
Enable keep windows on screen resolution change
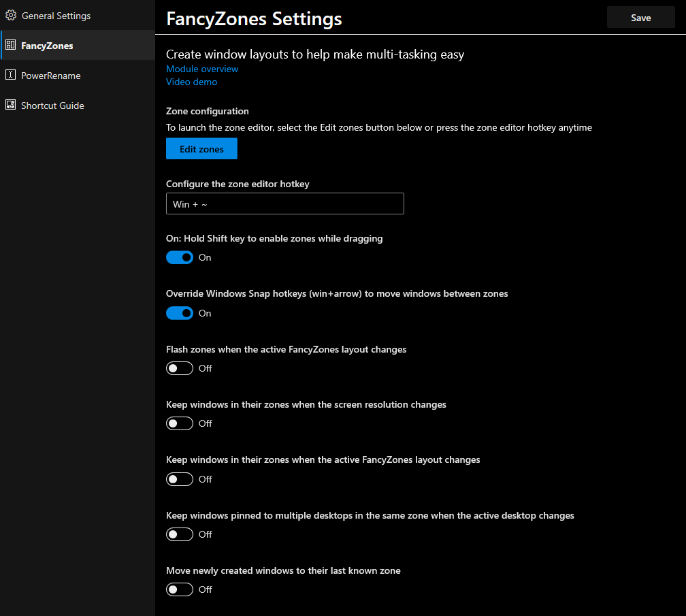(x=180, y=423)
